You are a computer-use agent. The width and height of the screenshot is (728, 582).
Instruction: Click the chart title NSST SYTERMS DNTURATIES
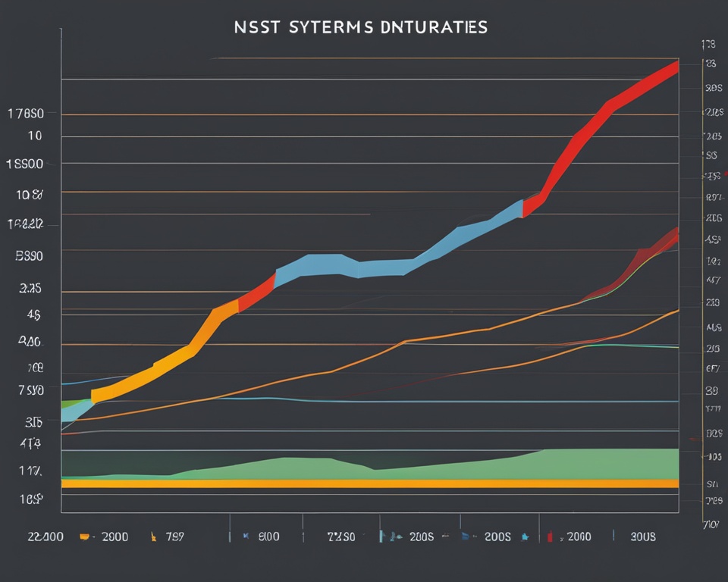pos(361,27)
